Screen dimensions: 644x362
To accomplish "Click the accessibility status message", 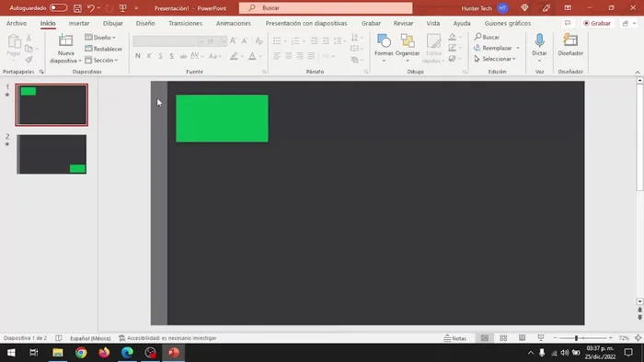I will [x=167, y=338].
